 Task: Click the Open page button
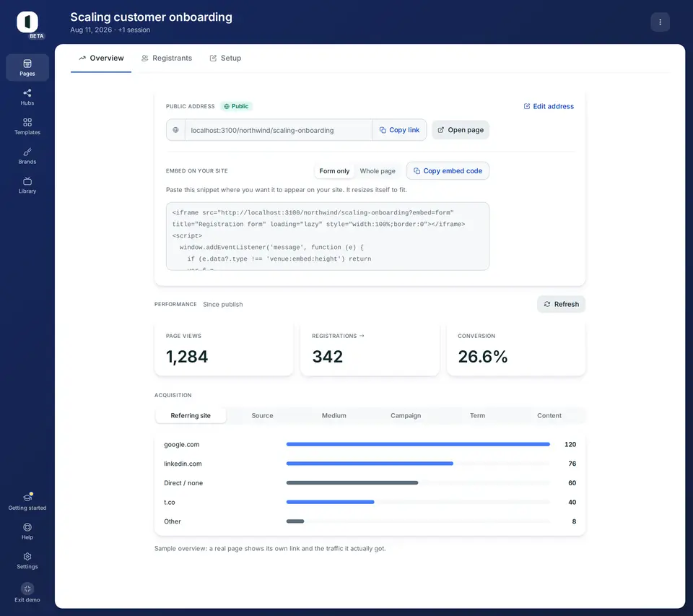click(461, 130)
